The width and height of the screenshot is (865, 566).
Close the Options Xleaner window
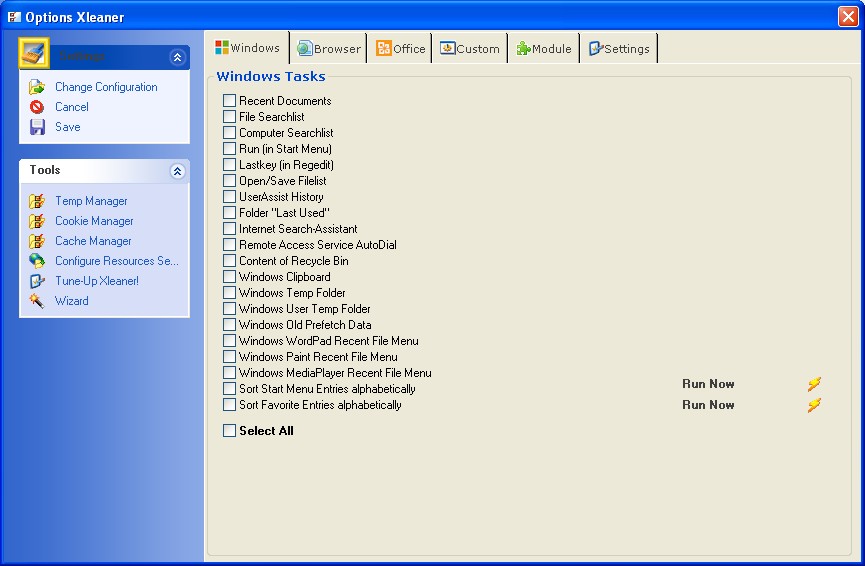848,17
